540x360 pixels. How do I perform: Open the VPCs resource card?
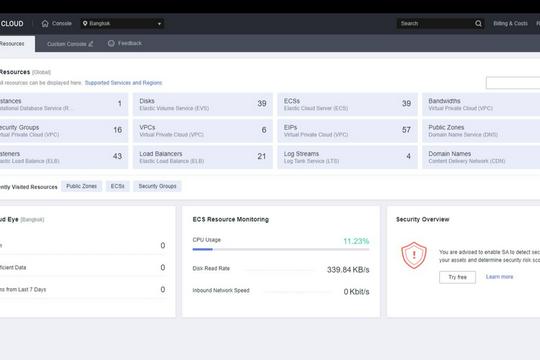tap(203, 131)
